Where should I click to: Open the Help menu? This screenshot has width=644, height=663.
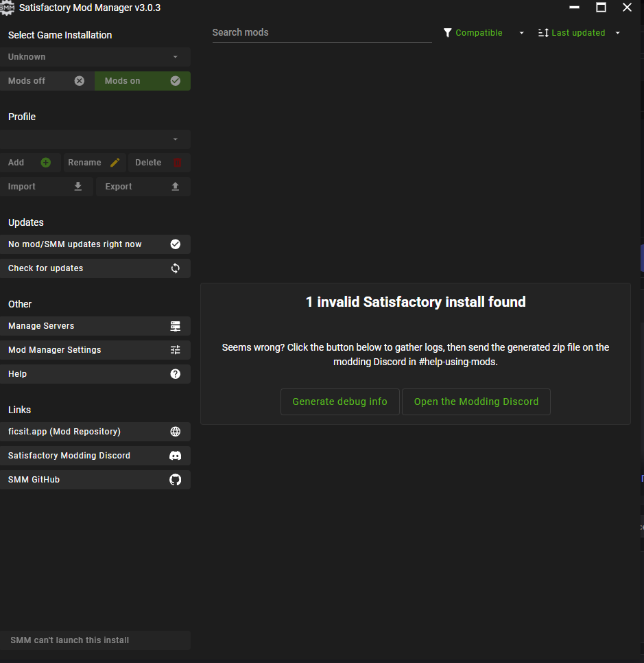95,374
